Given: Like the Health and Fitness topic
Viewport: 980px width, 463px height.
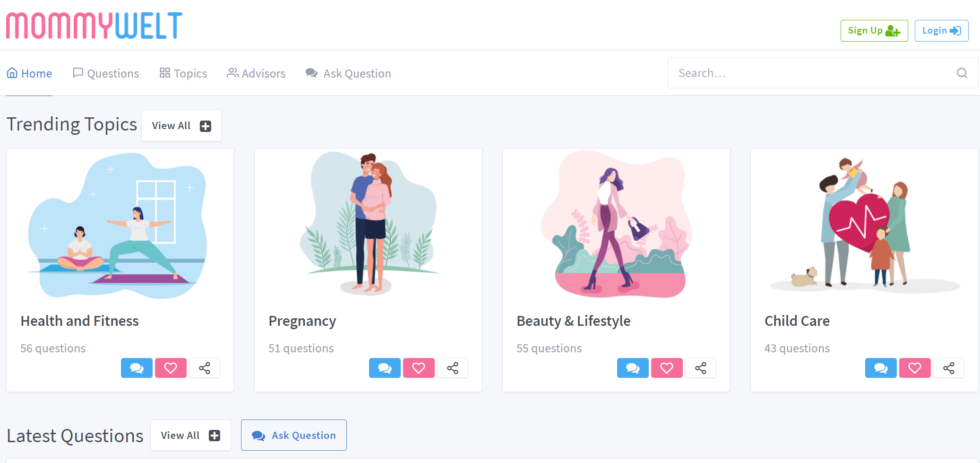Looking at the screenshot, I should point(171,368).
